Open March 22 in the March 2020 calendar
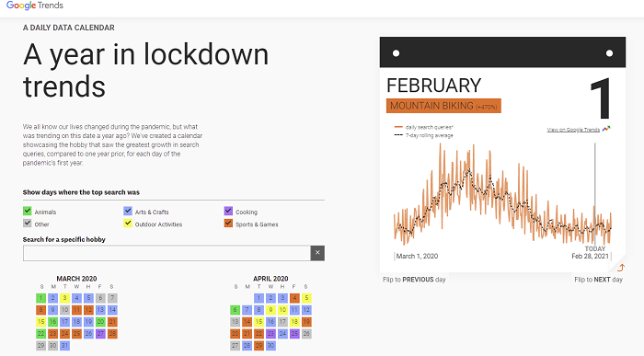 [x=41, y=334]
